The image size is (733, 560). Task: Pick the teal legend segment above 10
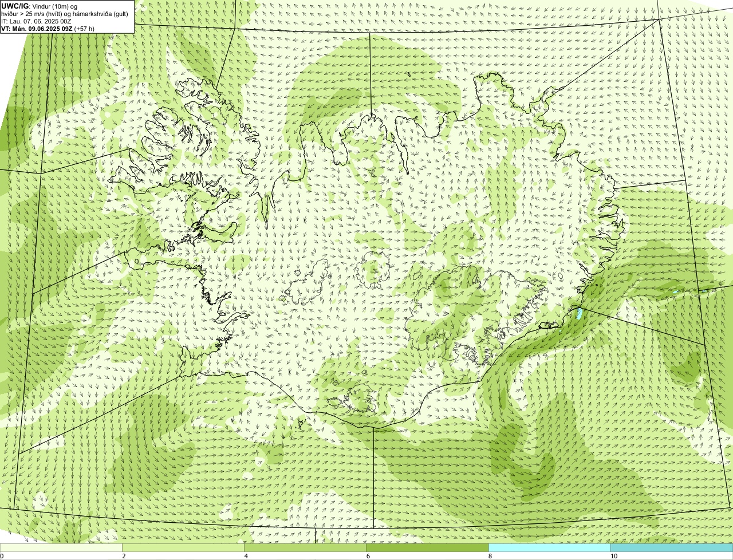point(672,547)
